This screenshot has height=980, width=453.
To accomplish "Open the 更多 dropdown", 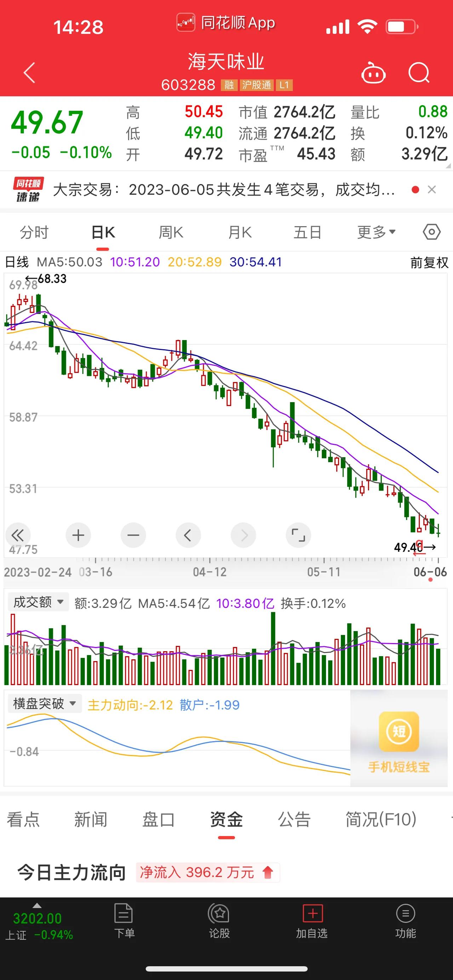I will (x=376, y=232).
